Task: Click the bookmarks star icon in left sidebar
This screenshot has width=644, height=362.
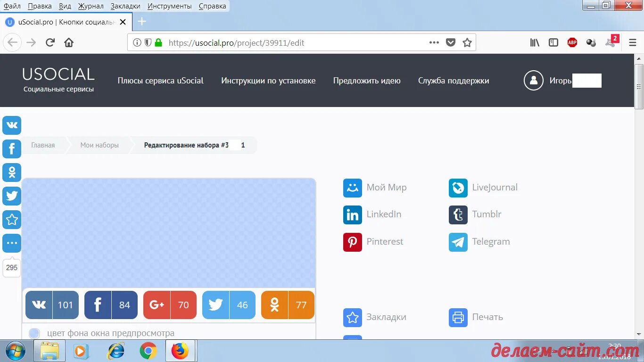Action: coord(12,220)
